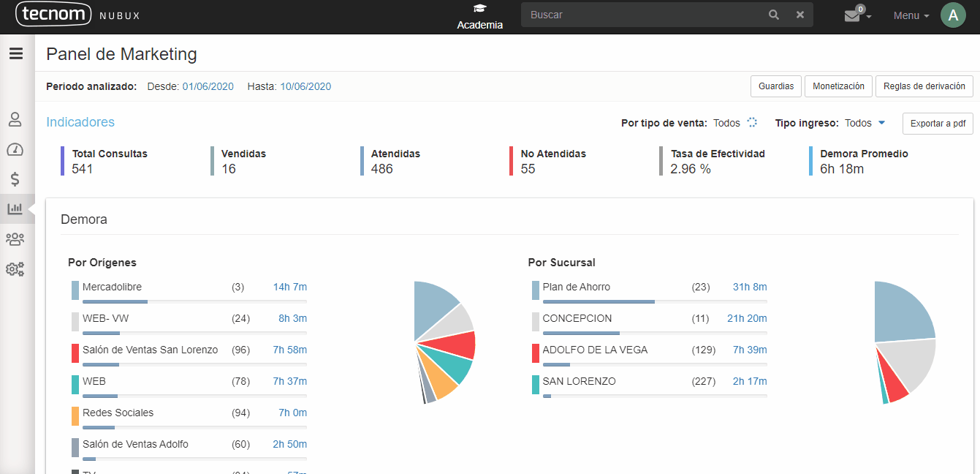Click the Mercadolibre delay 14h 7m

click(290, 287)
